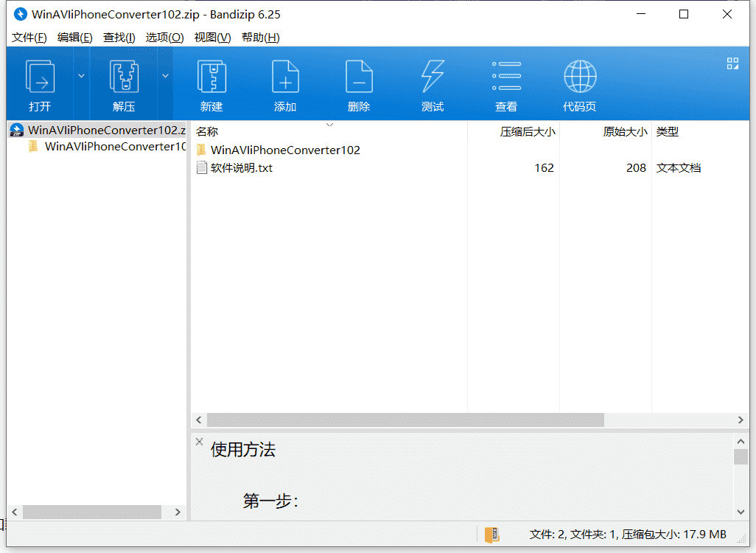
Task: Click the file list horizontal scrollbar thumb
Action: pyautogui.click(x=405, y=420)
